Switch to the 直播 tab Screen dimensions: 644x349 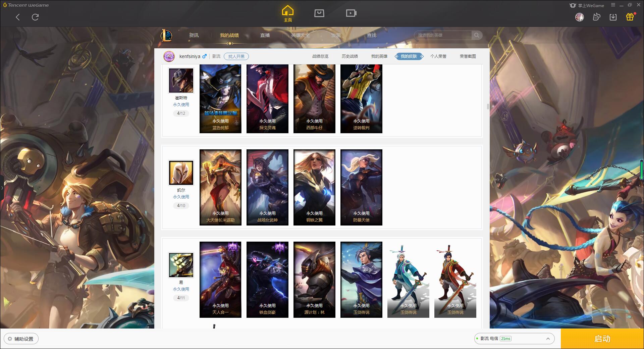click(x=265, y=35)
